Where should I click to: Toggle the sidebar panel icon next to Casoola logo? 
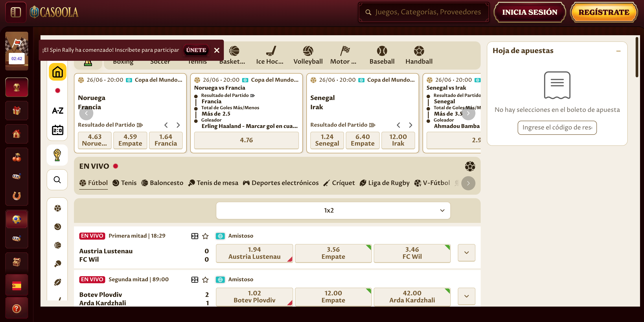(x=16, y=12)
